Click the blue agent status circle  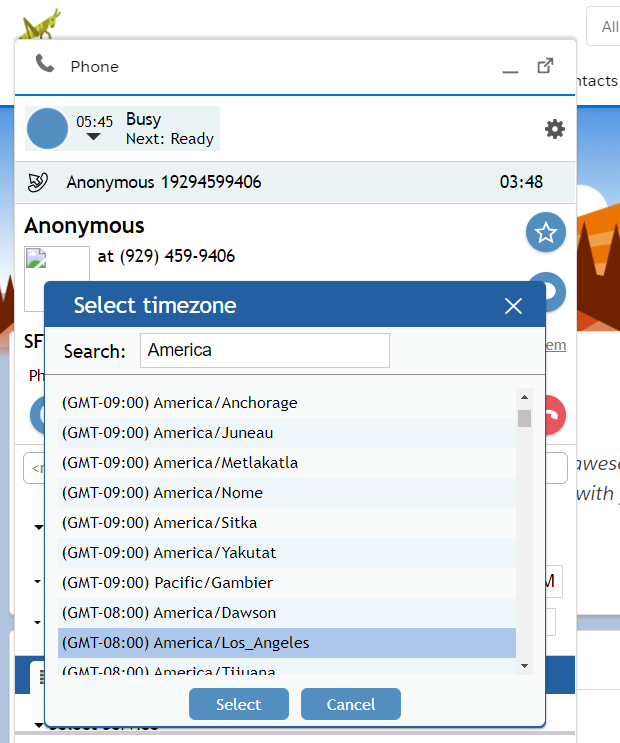pos(47,129)
